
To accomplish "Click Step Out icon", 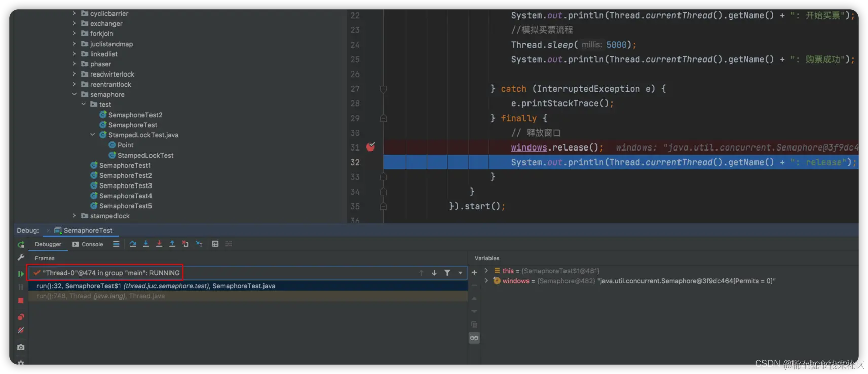I will click(x=172, y=244).
